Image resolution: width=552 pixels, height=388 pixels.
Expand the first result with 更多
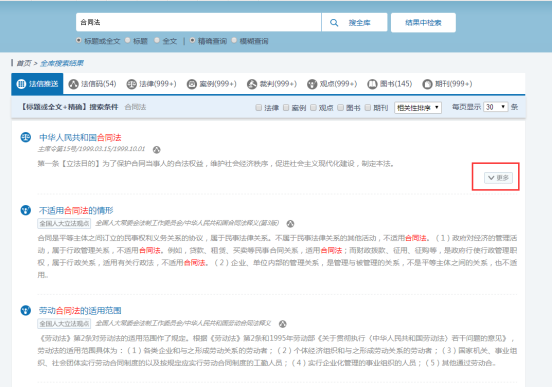tap(498, 178)
